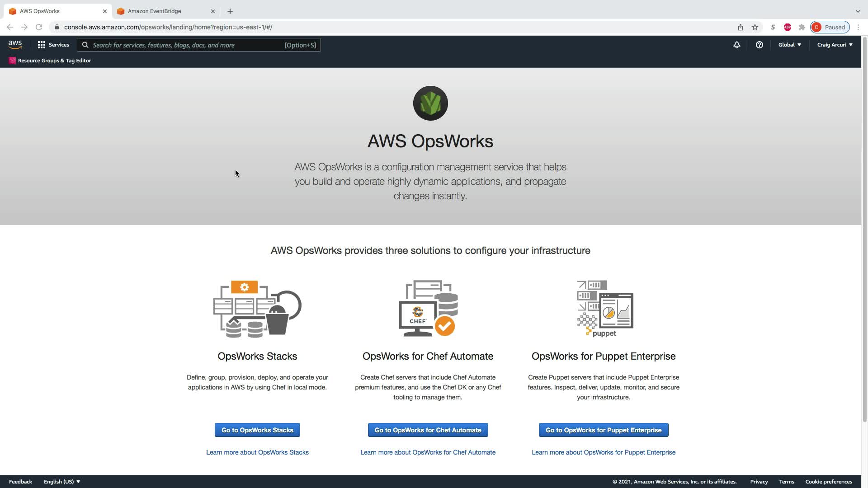The height and width of the screenshot is (488, 868).
Task: Open the help question mark icon
Action: coord(759,45)
